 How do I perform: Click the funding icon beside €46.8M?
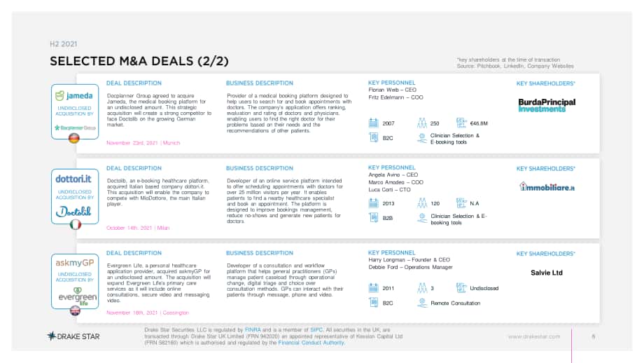[x=461, y=123]
